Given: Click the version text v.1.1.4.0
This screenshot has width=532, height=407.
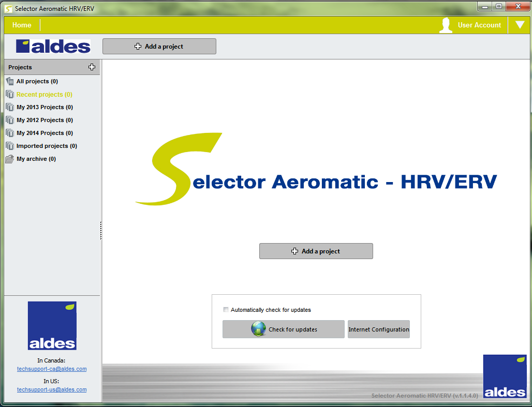Looking at the screenshot, I should point(465,396).
